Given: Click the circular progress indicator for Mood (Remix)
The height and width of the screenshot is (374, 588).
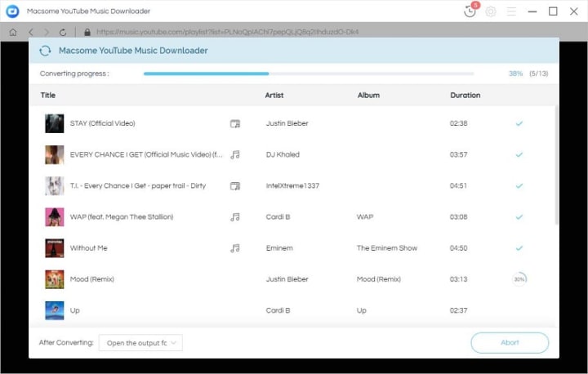Looking at the screenshot, I should (x=519, y=279).
